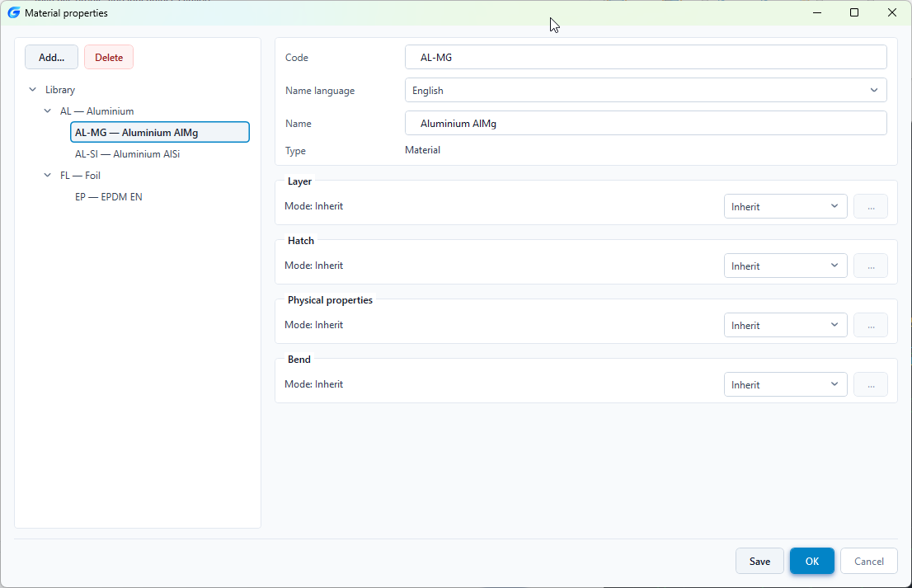Open the Bend mode dropdown

pyautogui.click(x=785, y=384)
